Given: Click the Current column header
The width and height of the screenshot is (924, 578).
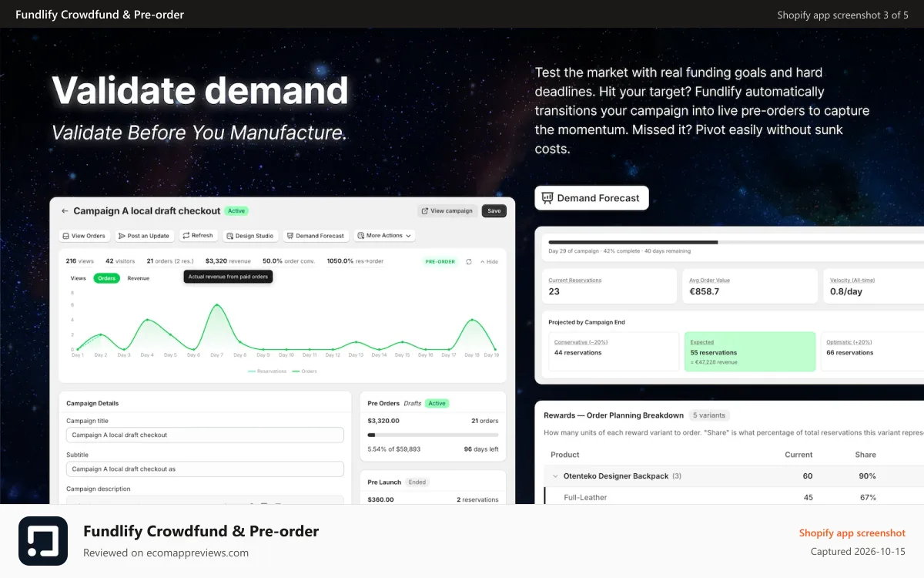Looking at the screenshot, I should [x=798, y=455].
